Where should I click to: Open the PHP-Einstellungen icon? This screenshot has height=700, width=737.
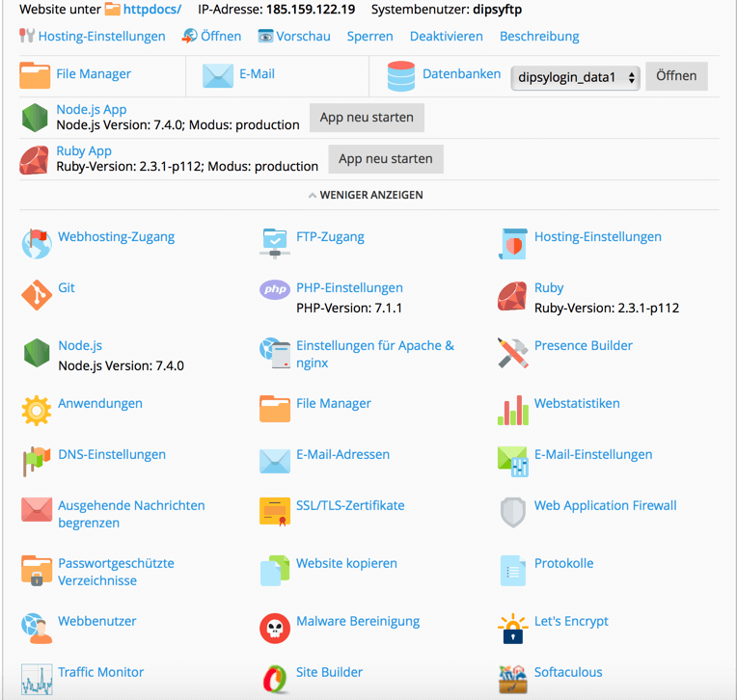click(x=275, y=289)
